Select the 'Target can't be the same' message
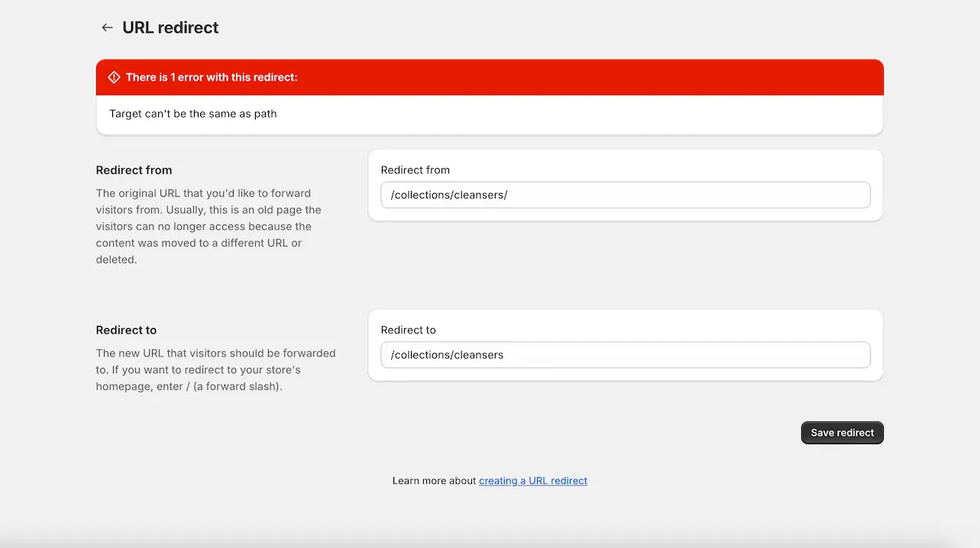Screen dimensions: 980x548 [x=192, y=114]
